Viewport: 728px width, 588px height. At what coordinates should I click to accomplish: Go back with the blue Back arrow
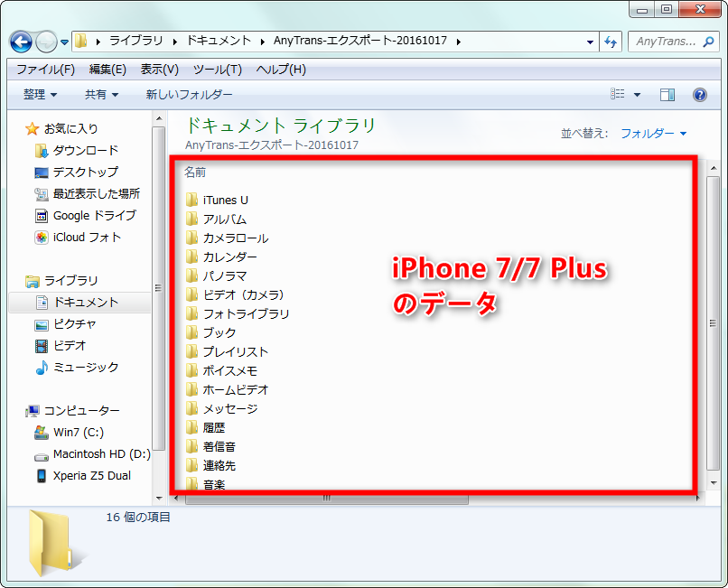point(21,42)
